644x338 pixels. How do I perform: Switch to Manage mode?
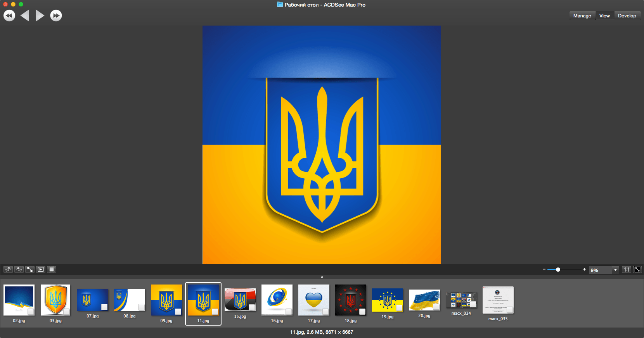(x=582, y=16)
